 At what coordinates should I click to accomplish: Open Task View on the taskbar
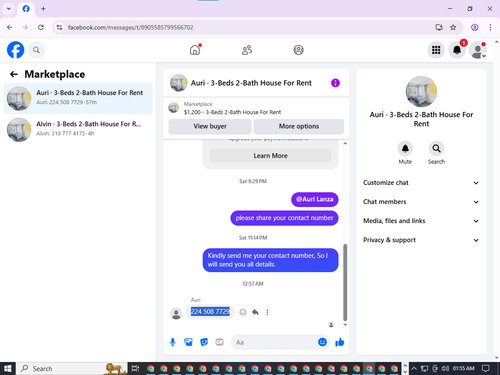click(x=135, y=368)
